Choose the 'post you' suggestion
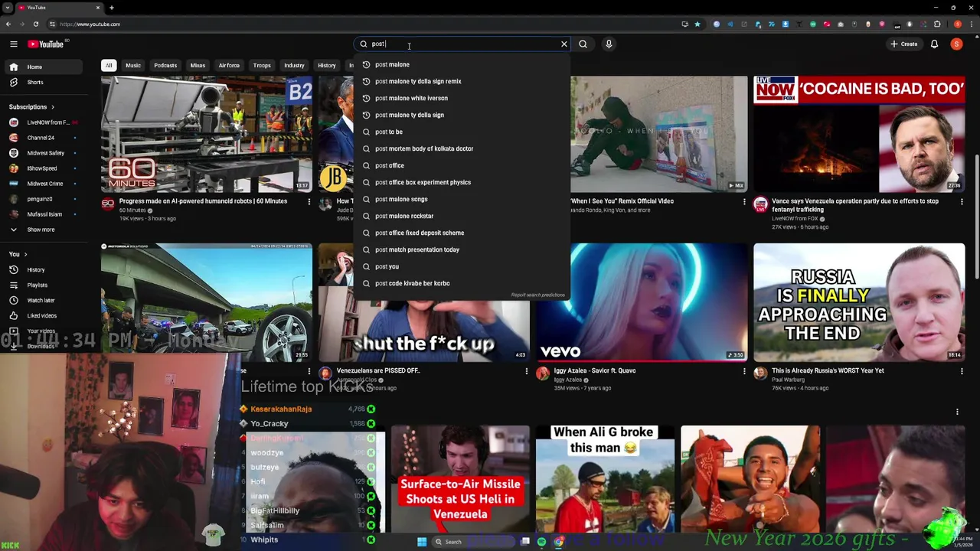Viewport: 980px width, 551px height. coord(462,266)
